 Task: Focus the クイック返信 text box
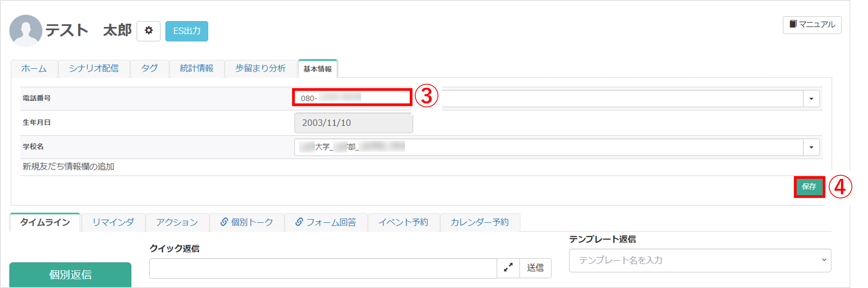pyautogui.click(x=323, y=268)
